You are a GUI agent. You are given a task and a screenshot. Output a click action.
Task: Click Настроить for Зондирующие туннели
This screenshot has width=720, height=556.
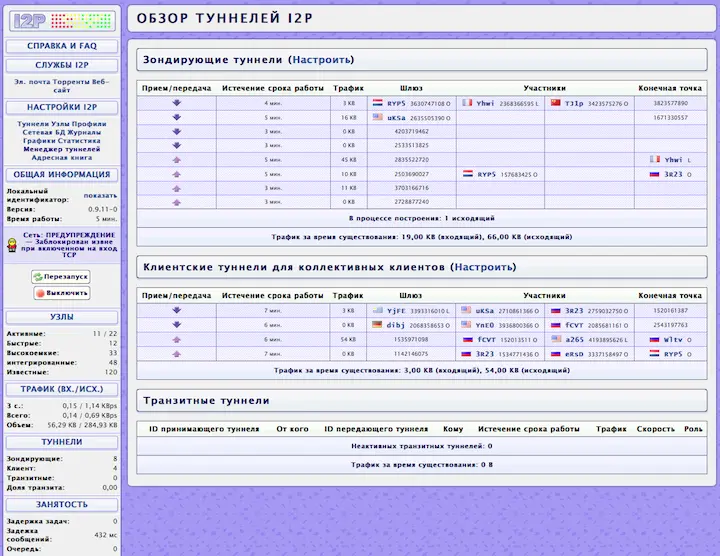tap(321, 60)
